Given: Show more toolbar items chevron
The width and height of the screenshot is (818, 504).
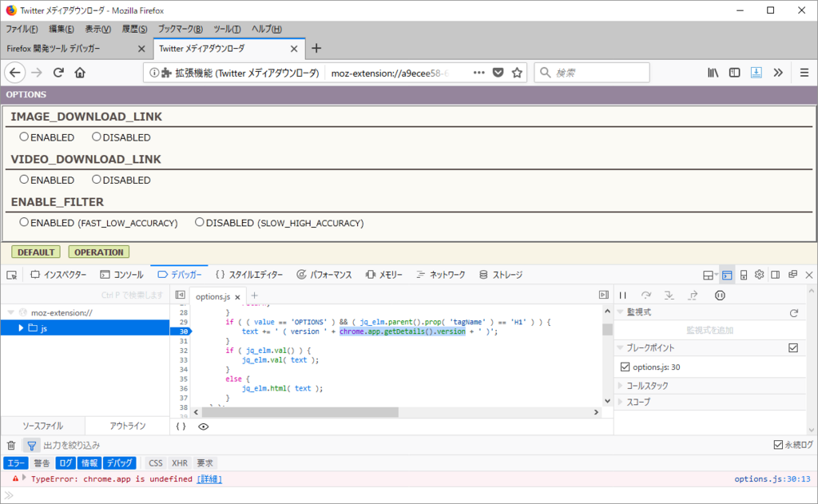Looking at the screenshot, I should tap(778, 73).
